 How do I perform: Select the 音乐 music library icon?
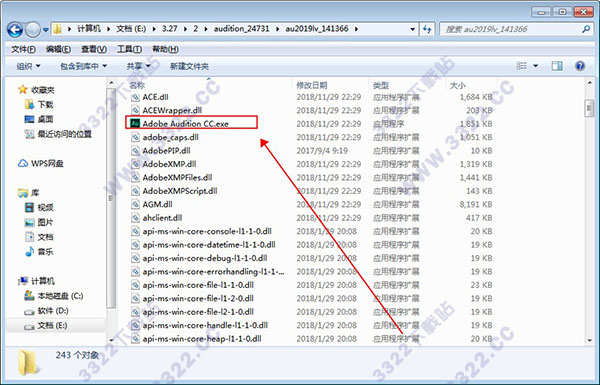29,251
